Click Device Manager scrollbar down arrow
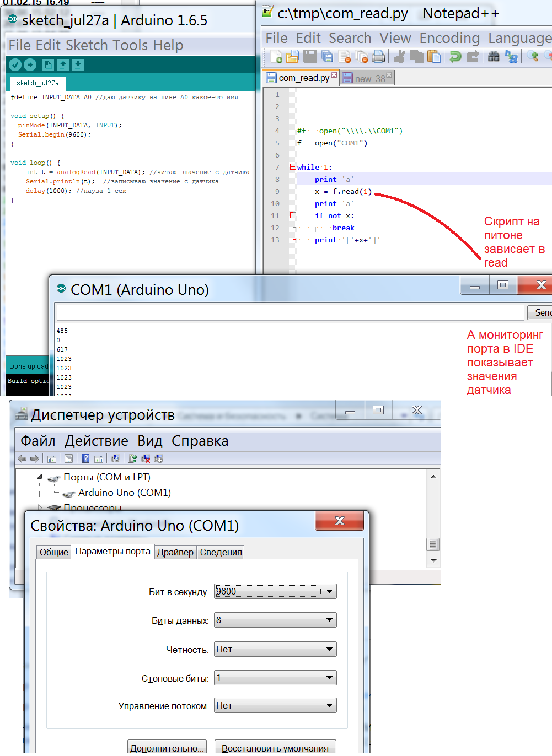The width and height of the screenshot is (552, 756). 433,560
